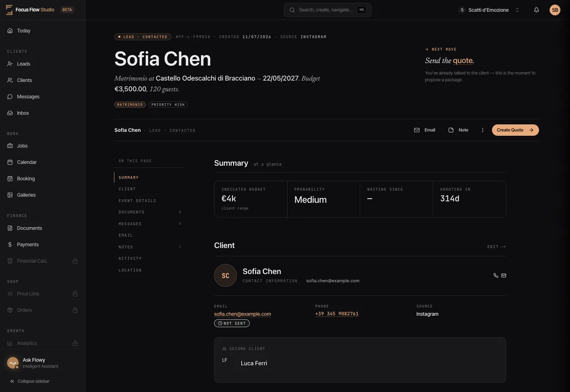570x392 pixels.
Task: Click the phone icon beside Sofia Chen
Action: (x=496, y=275)
